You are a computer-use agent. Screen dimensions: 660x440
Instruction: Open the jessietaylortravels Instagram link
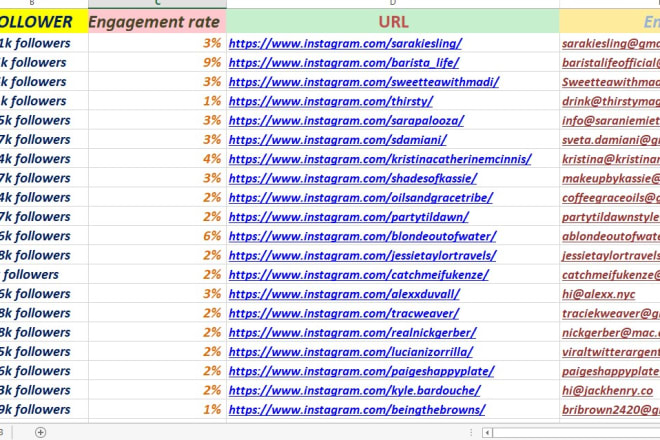(363, 256)
